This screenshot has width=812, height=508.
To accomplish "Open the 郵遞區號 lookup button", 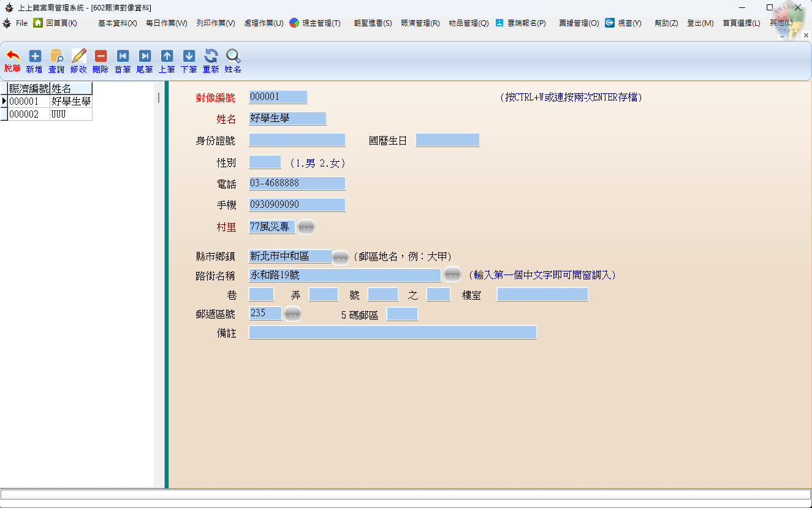I will 293,314.
